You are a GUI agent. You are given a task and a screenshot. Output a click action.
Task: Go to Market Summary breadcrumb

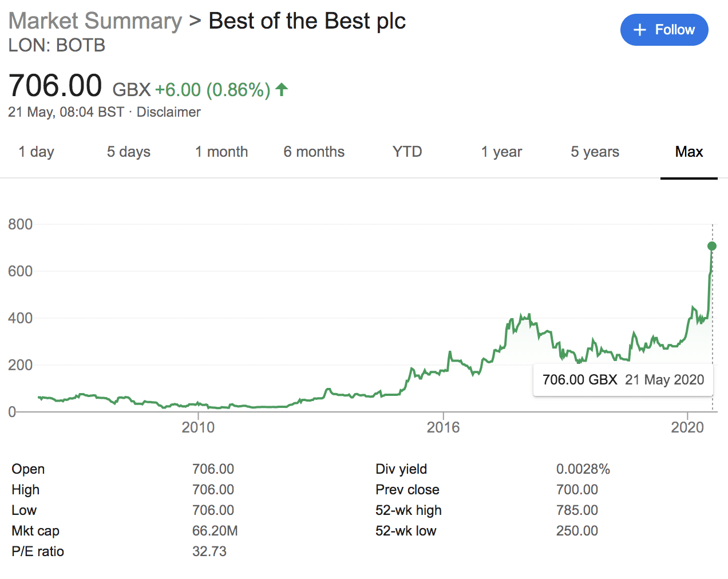click(95, 21)
